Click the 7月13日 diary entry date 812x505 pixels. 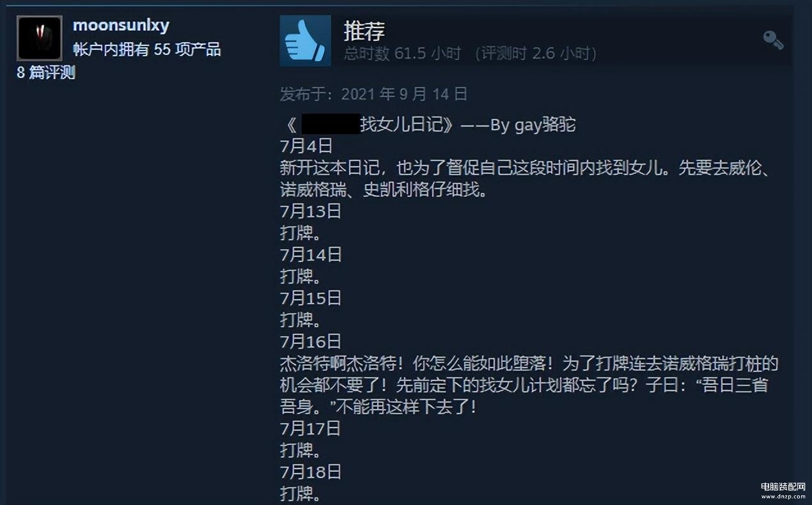(x=311, y=211)
